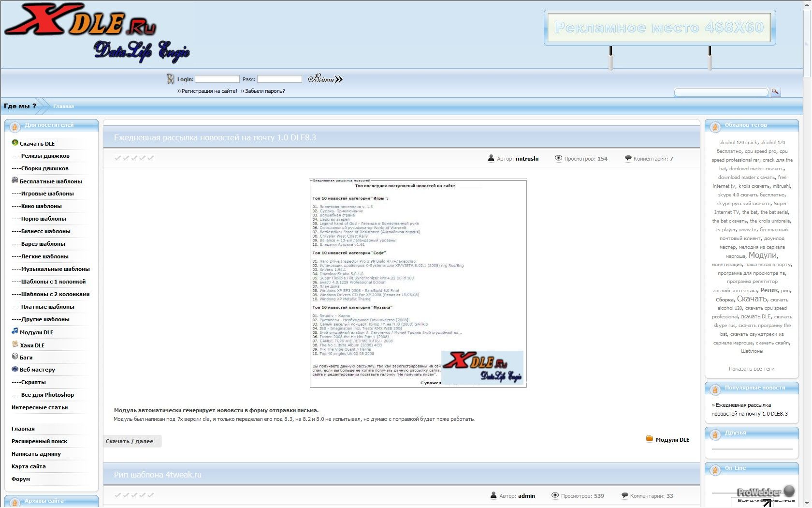The height and width of the screenshot is (508, 812).
Task: Click the Скачать tag in tag cloud
Action: [752, 299]
